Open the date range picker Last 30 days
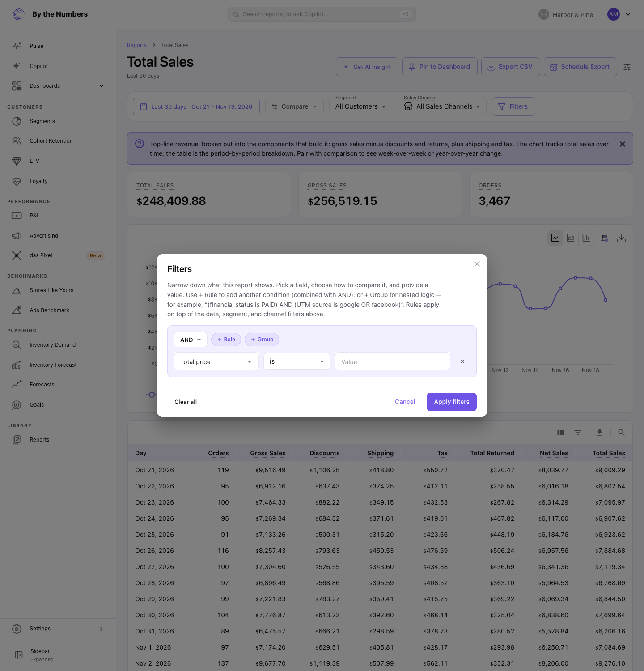 (x=196, y=106)
